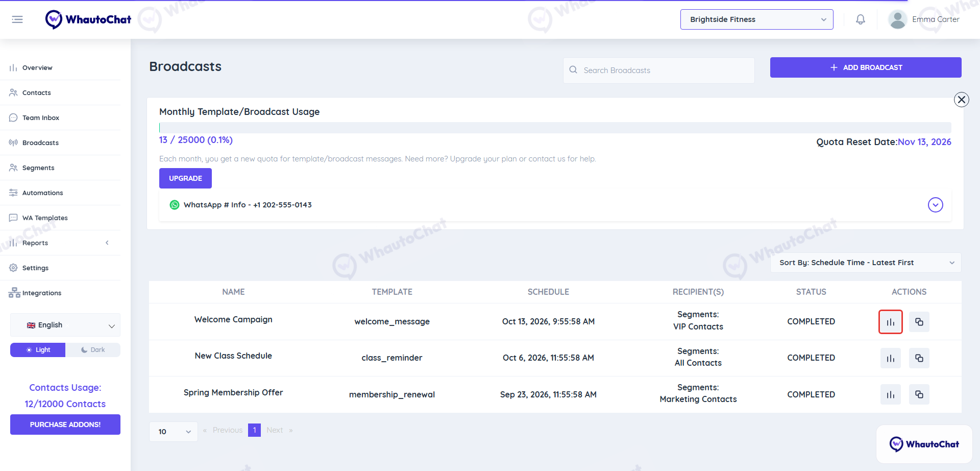
Task: Switch to Light theme
Action: click(x=38, y=350)
